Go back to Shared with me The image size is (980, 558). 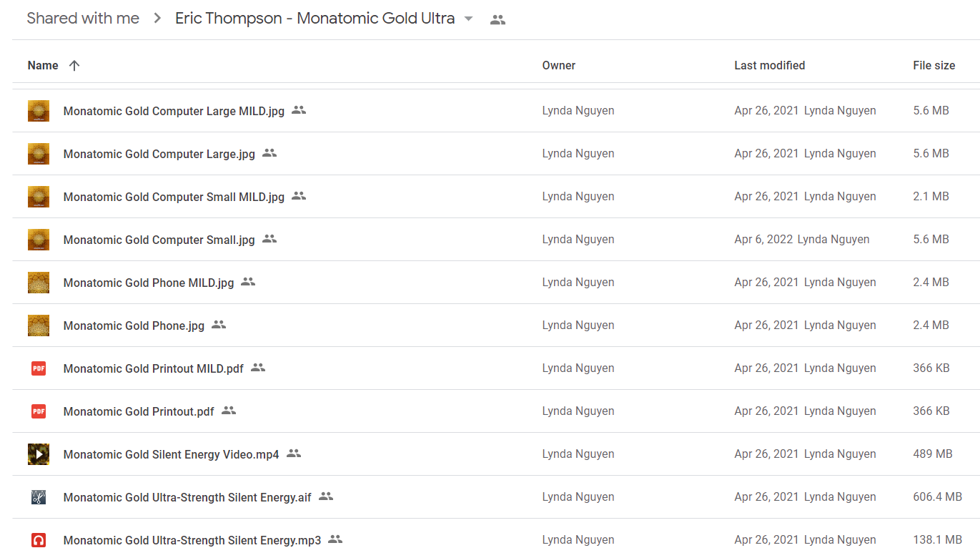click(x=83, y=19)
